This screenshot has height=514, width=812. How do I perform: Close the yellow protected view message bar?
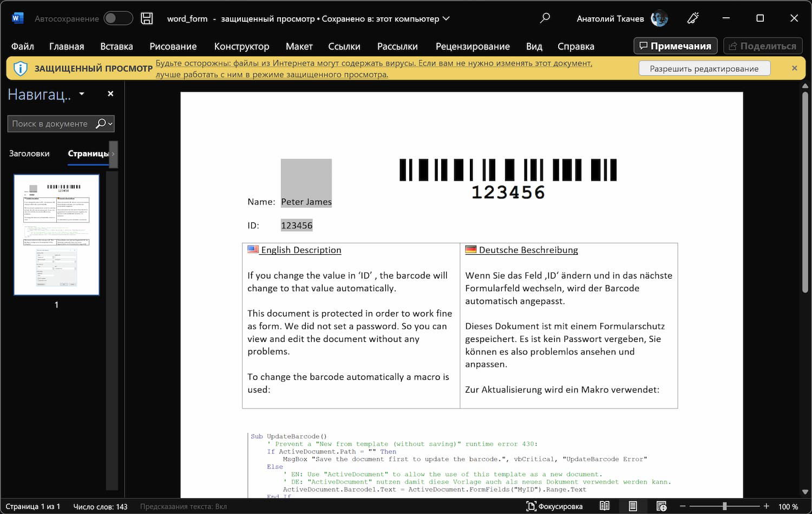click(x=794, y=68)
